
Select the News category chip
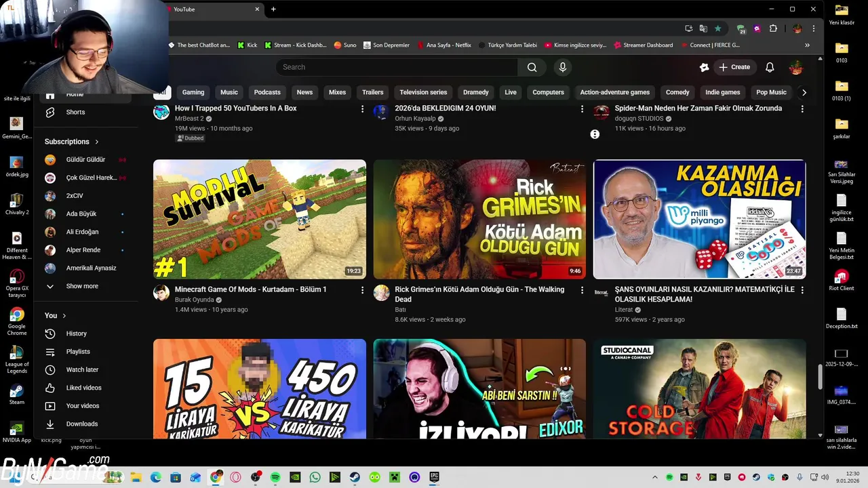304,92
